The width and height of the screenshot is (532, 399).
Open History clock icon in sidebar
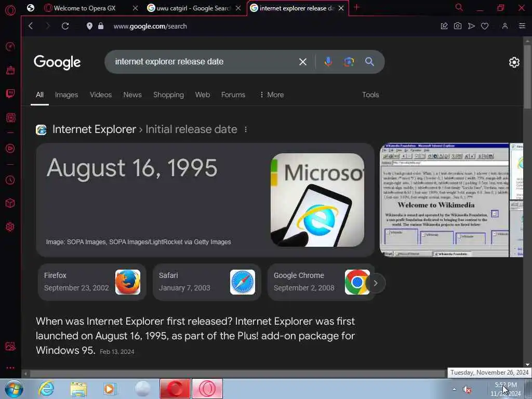pos(10,180)
